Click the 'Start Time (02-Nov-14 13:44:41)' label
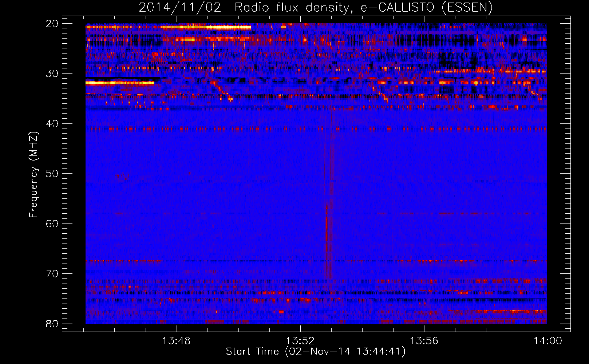The width and height of the screenshot is (589, 364). pos(316,352)
